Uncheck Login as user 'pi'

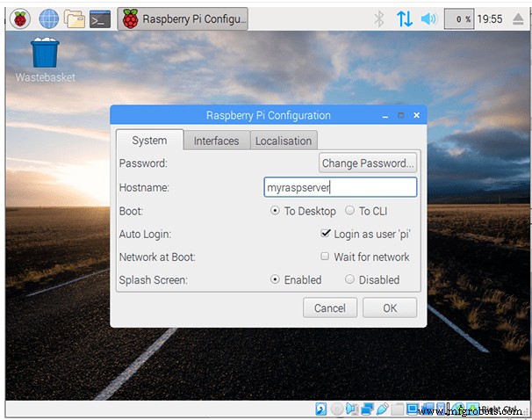coord(365,234)
